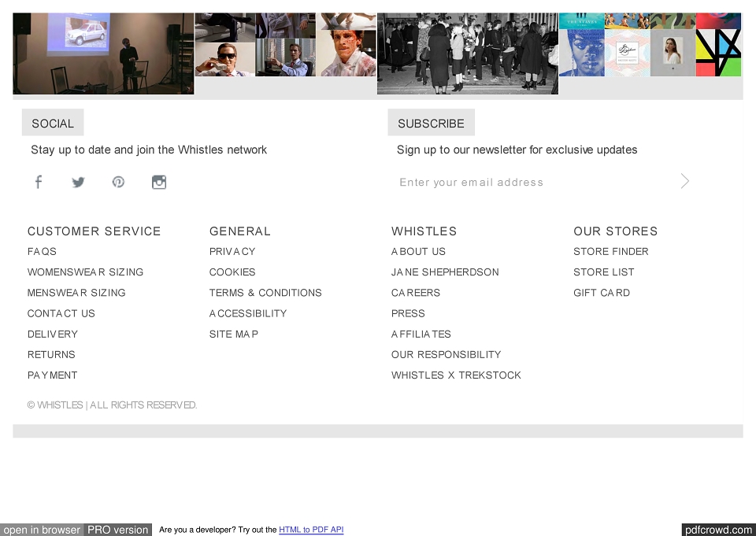Open the Twitter bird icon
Screen dimensions: 756x536
[x=78, y=182]
